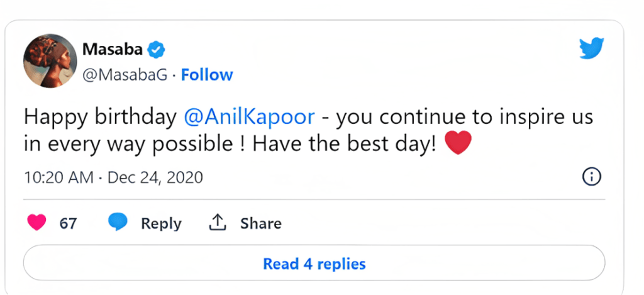Image resolution: width=644 pixels, height=295 pixels.
Task: Open the Read 4 replies button
Action: pos(314,264)
